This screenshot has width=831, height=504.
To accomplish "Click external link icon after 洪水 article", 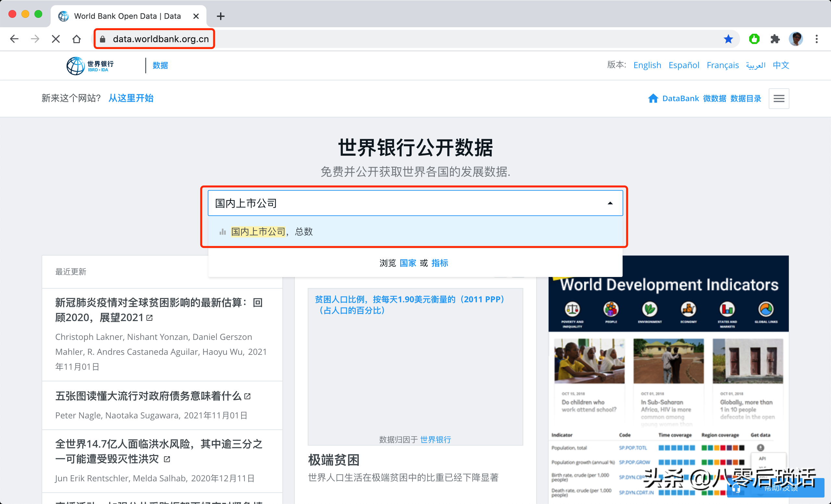I will (x=167, y=459).
